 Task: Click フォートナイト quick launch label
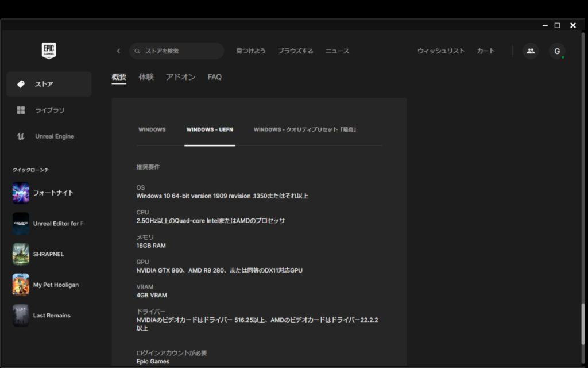coord(53,193)
